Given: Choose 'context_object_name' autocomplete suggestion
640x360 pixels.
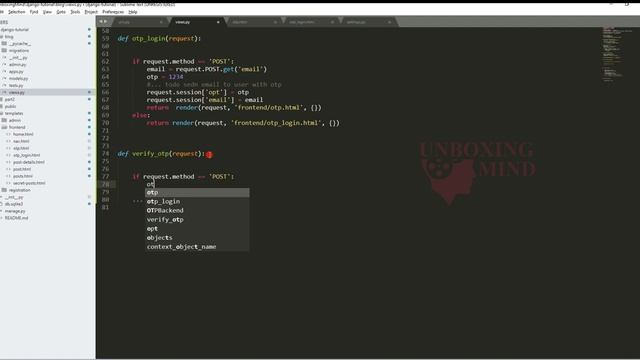Looking at the screenshot, I should point(198,247).
